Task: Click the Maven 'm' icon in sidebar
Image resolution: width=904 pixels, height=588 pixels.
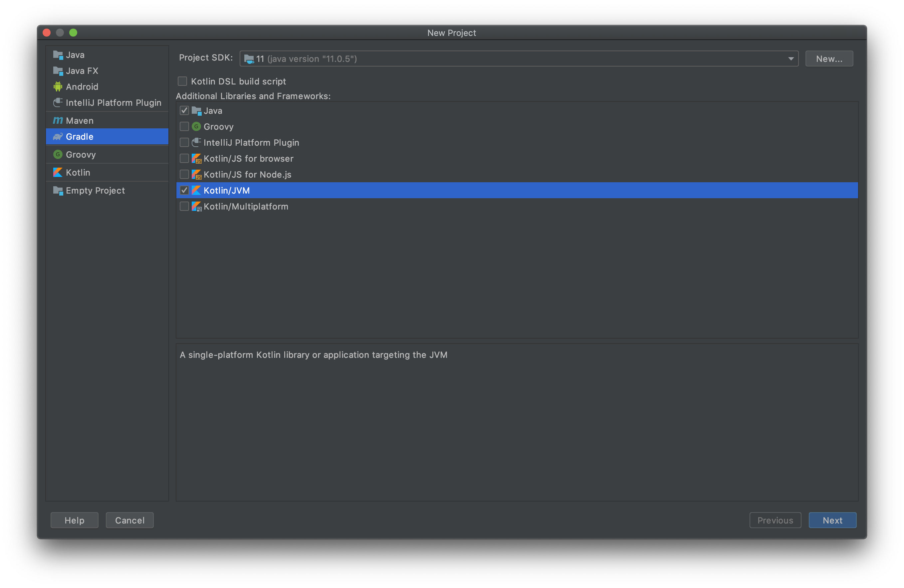Action: [58, 120]
